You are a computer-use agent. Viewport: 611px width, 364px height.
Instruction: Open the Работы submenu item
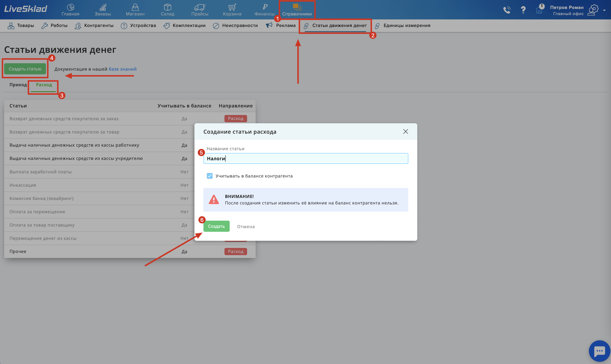(54, 26)
